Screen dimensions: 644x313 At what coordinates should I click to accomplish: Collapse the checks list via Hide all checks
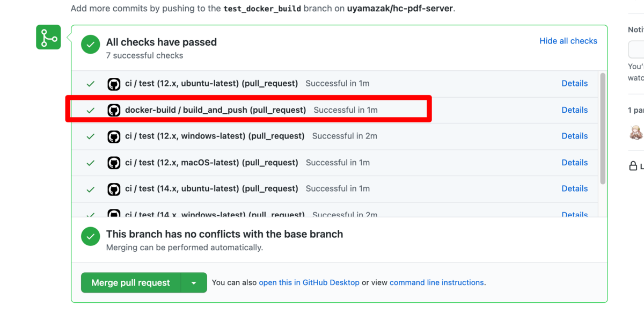pyautogui.click(x=568, y=41)
